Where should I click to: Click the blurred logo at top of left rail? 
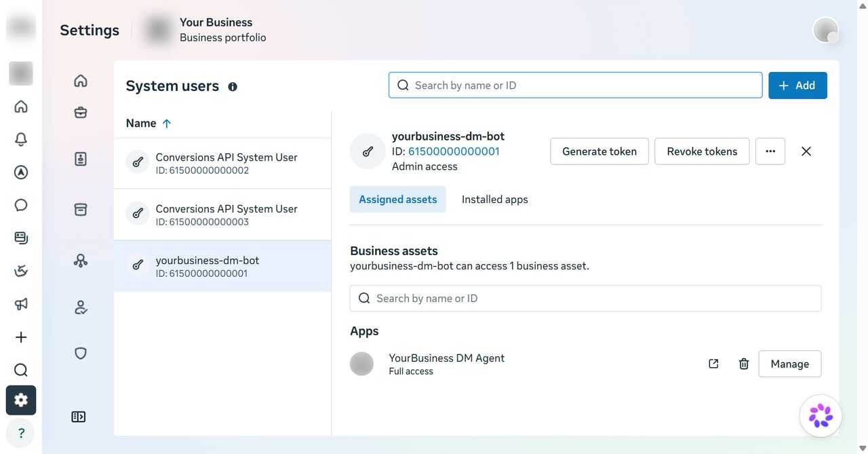click(21, 27)
